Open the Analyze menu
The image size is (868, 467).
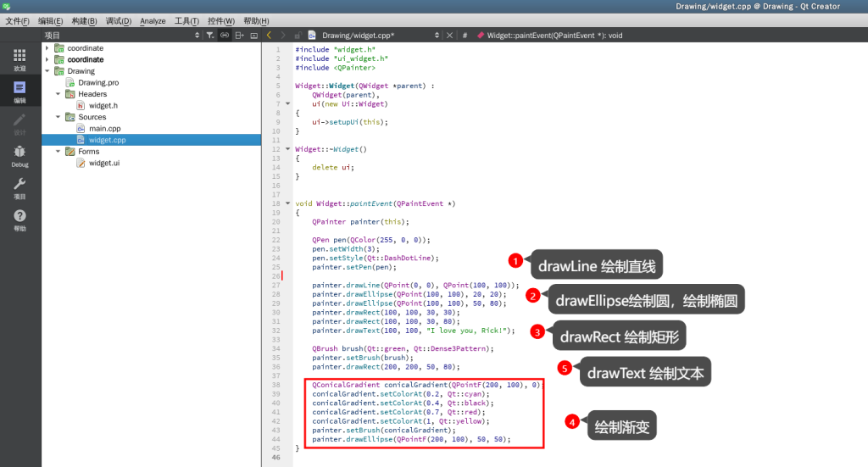click(153, 20)
